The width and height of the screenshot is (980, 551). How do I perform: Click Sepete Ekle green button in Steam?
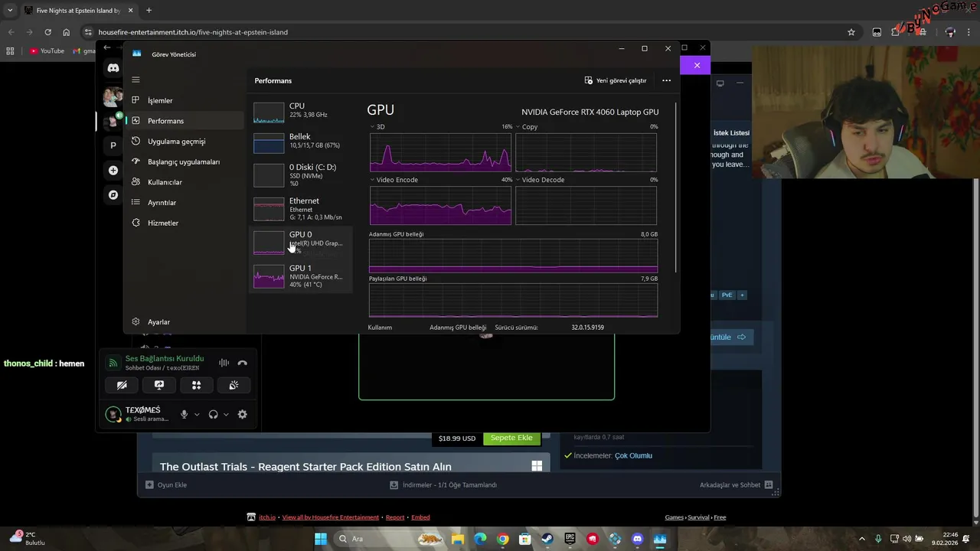point(511,438)
